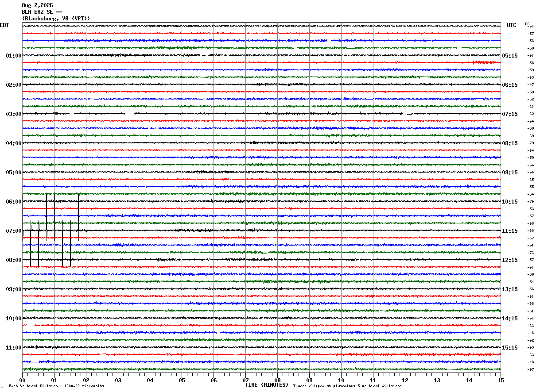This screenshot has height=392, width=536.
Task: Click the UTC column header
Action: point(512,25)
